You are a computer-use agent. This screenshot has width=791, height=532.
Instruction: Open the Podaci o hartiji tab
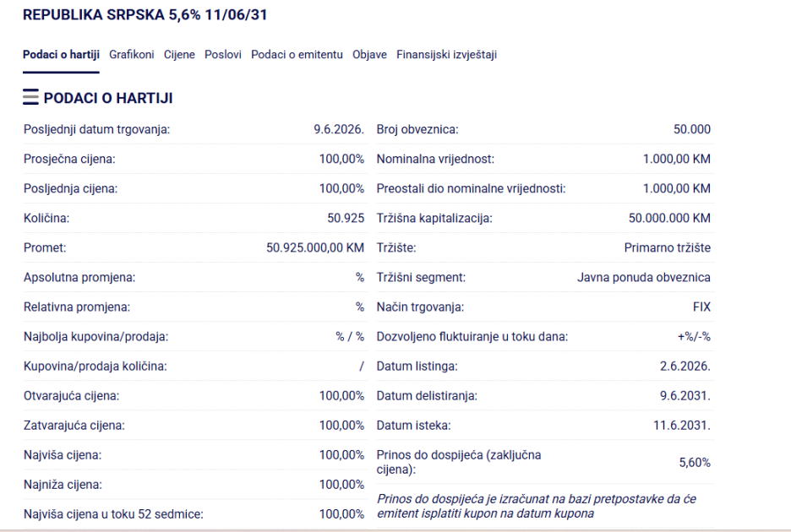(61, 54)
